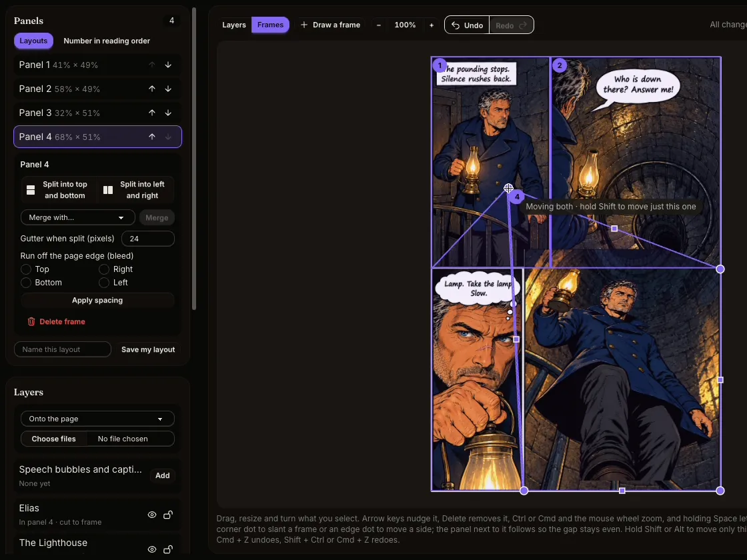Switch to Number in reading order tab

coord(107,41)
